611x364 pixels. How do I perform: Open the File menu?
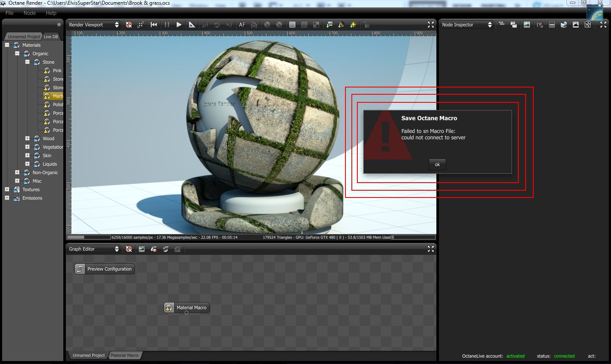pyautogui.click(x=9, y=13)
